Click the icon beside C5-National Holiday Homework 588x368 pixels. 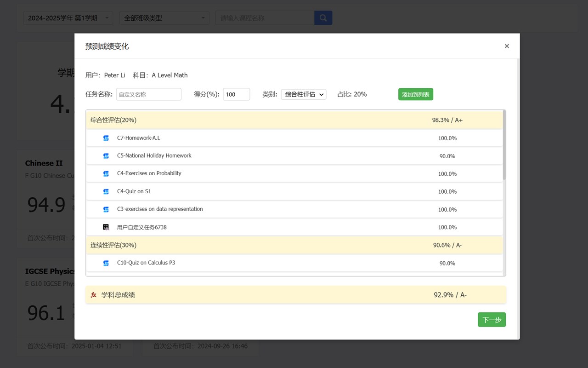coord(106,156)
